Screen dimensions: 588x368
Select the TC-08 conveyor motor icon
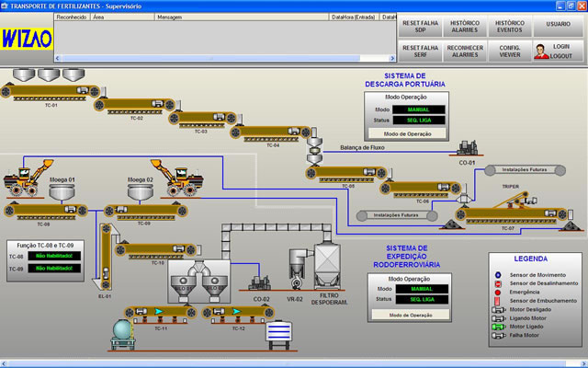[70, 209]
